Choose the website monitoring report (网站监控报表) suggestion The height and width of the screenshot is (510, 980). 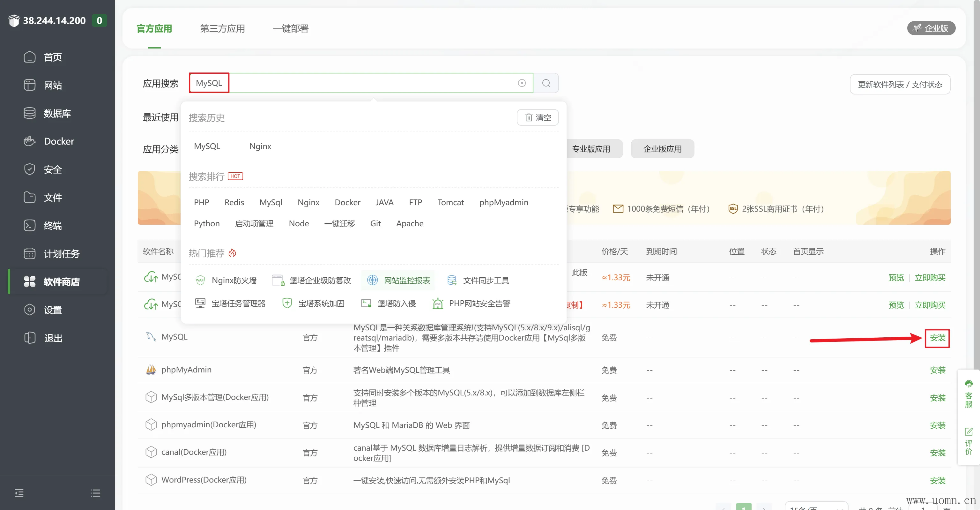point(406,281)
